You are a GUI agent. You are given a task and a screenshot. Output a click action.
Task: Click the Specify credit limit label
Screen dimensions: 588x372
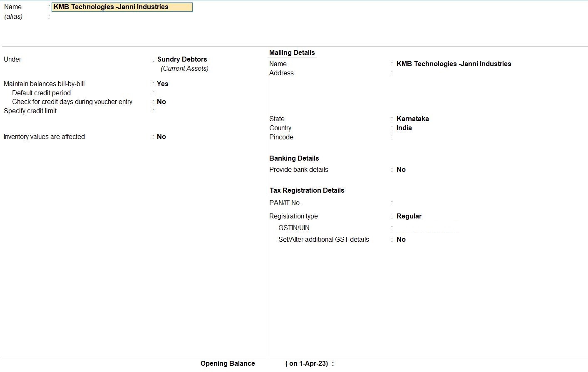[x=30, y=111]
